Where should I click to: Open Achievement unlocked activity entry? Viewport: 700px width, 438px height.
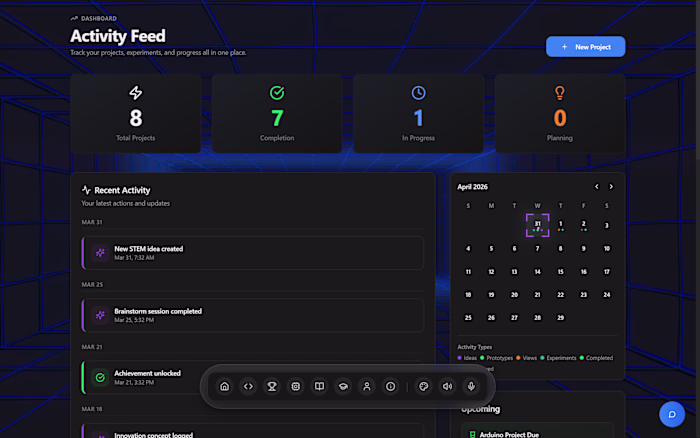coord(253,377)
